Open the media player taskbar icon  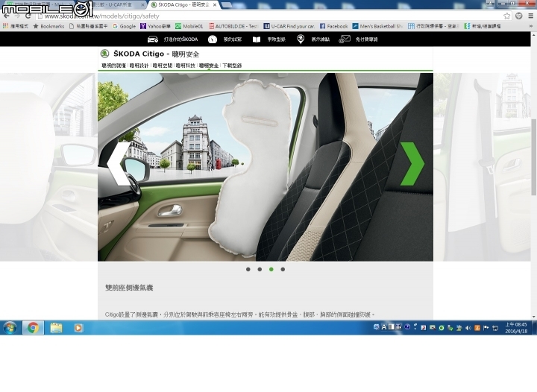pyautogui.click(x=78, y=328)
